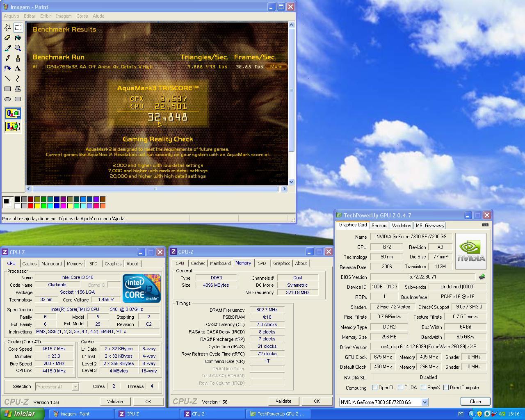
Task: Click OK in the Memory CPU-Z window
Action: pos(317,401)
